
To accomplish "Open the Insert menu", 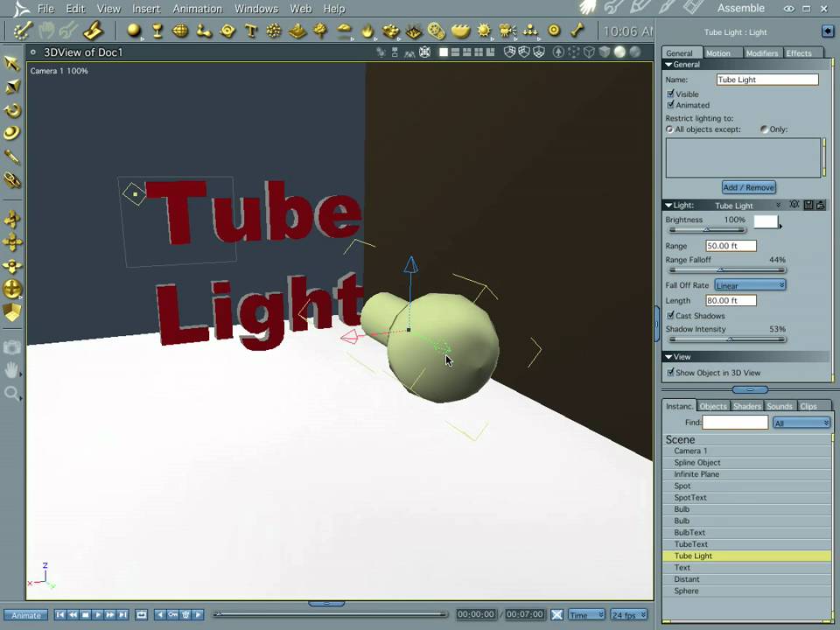I will coord(146,9).
